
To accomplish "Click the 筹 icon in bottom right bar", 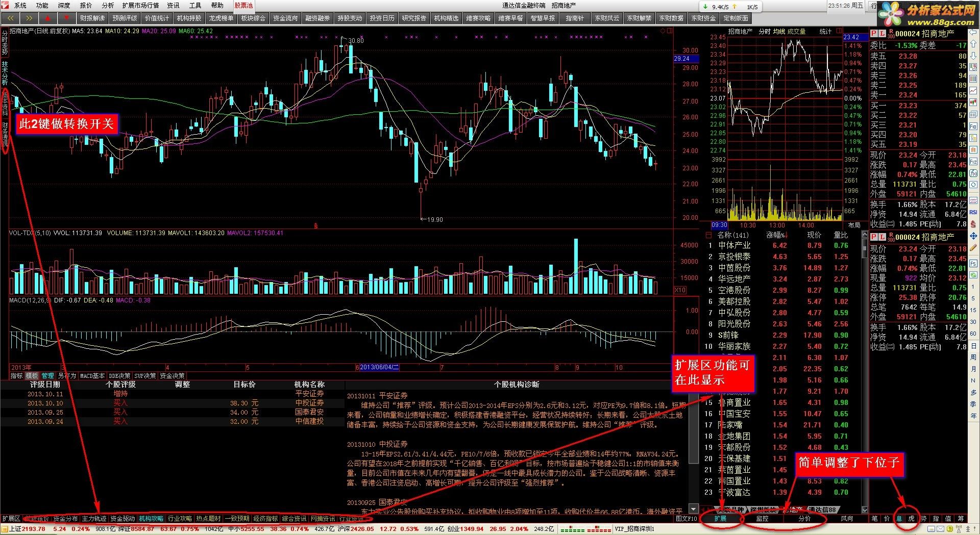I will (961, 518).
